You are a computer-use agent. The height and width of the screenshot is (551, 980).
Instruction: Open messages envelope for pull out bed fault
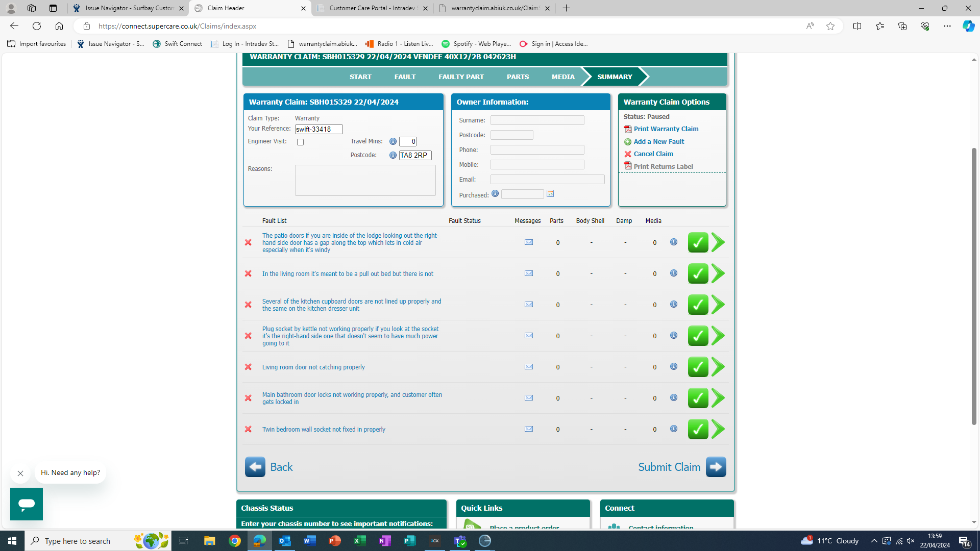tap(529, 273)
